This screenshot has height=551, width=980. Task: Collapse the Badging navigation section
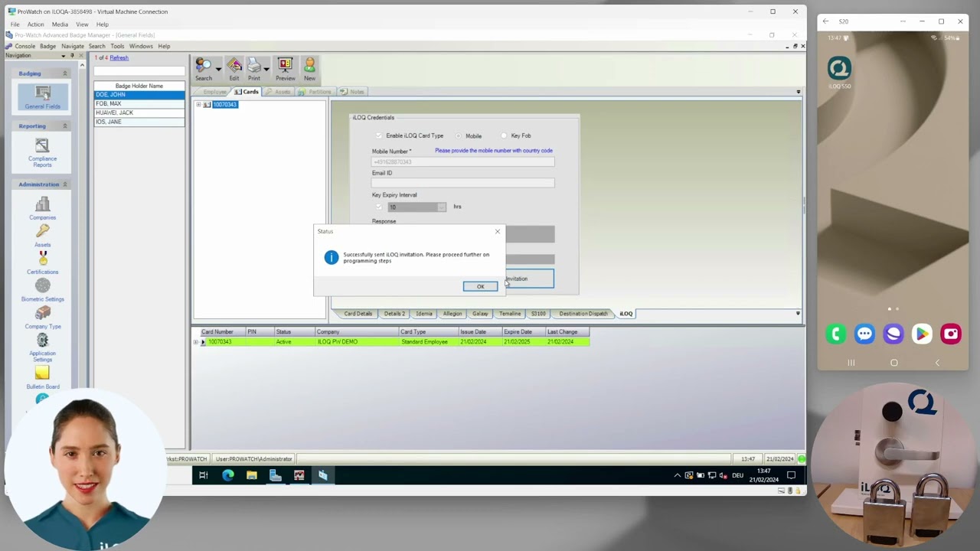pos(65,73)
